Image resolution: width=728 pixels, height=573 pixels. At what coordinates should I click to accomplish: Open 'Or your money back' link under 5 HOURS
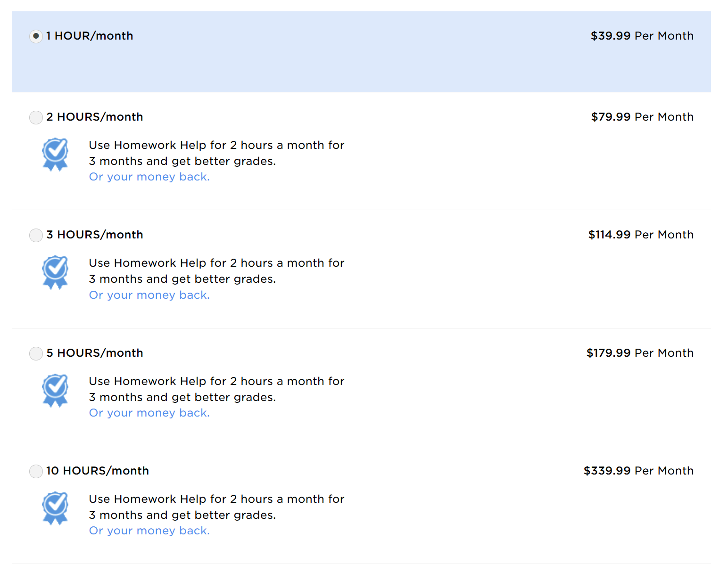coord(149,413)
